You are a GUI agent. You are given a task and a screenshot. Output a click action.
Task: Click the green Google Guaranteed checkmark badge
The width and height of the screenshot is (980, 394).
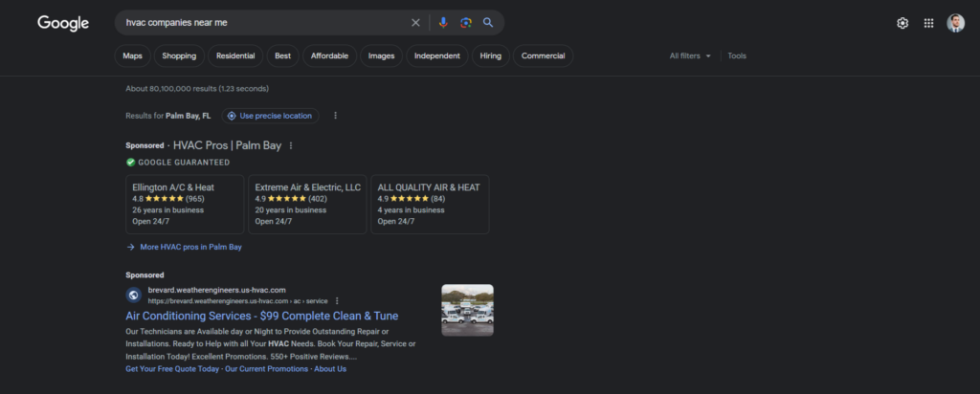(x=130, y=163)
